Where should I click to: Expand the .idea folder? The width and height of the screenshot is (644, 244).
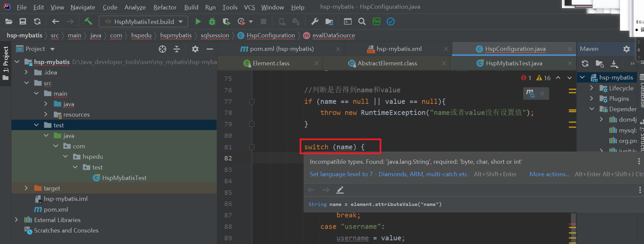tap(26, 72)
